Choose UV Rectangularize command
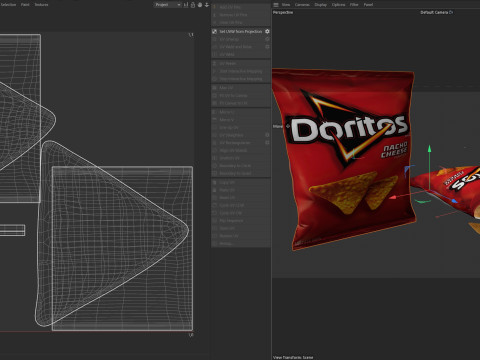480x360 pixels. pyautogui.click(x=241, y=143)
